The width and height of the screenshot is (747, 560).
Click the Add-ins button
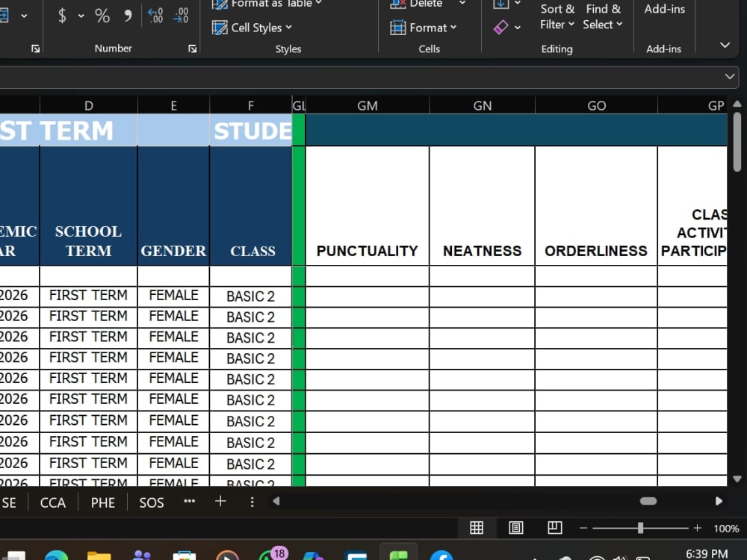tap(664, 9)
